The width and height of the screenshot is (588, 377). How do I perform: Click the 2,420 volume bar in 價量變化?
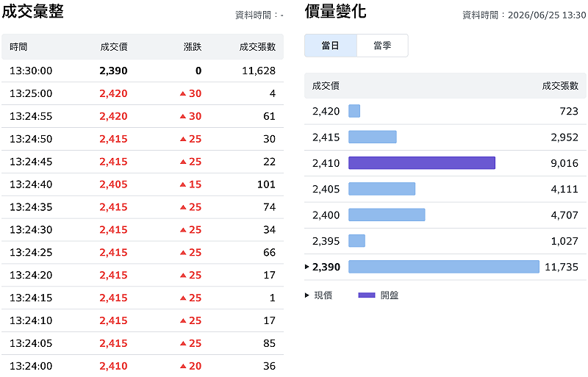click(354, 111)
